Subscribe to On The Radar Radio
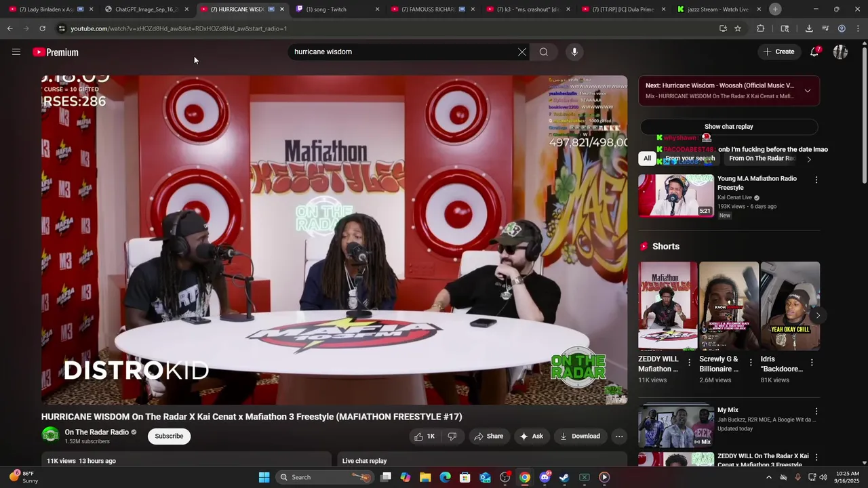 tap(169, 436)
